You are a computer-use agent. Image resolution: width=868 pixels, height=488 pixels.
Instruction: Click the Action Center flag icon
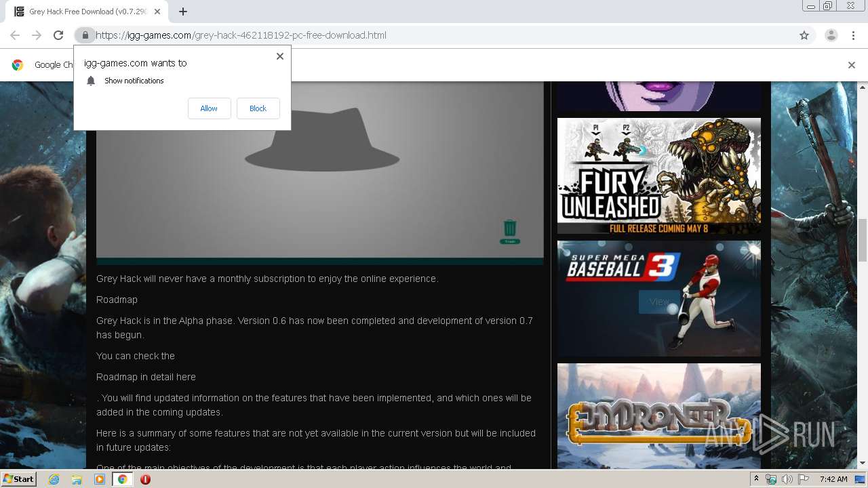point(804,479)
